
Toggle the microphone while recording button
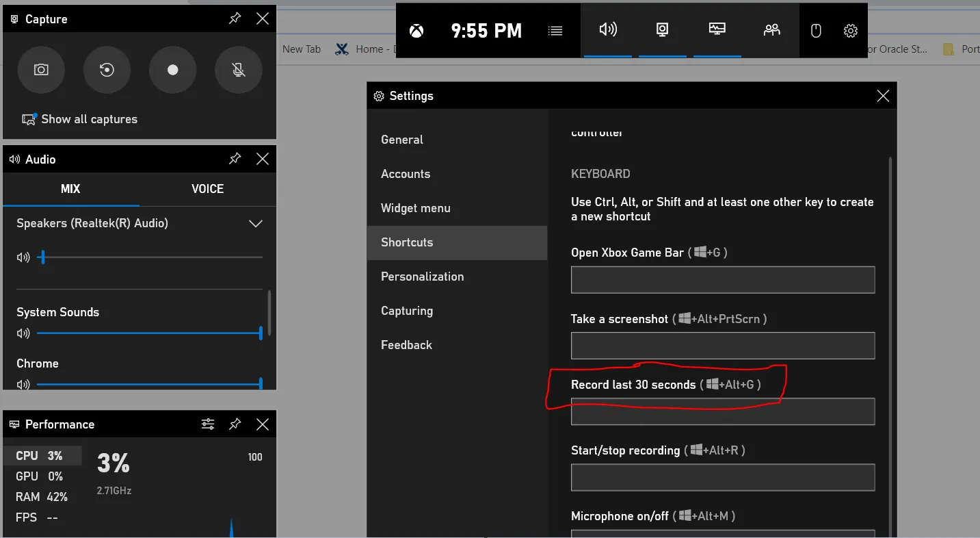coord(239,70)
